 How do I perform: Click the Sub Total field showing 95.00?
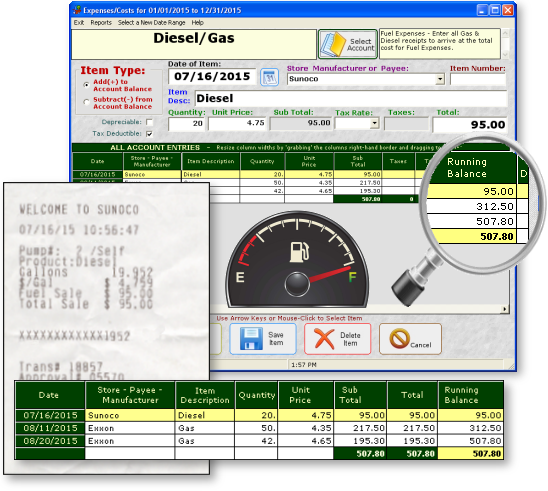[x=301, y=123]
